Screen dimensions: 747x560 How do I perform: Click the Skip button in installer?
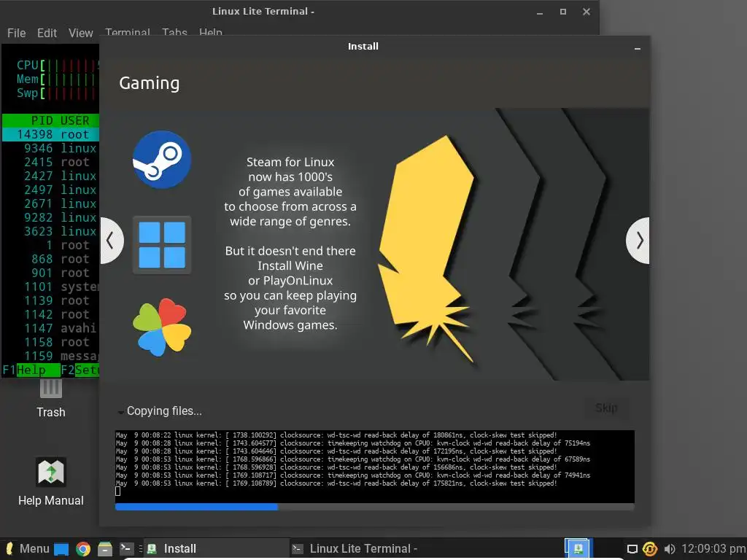606,408
